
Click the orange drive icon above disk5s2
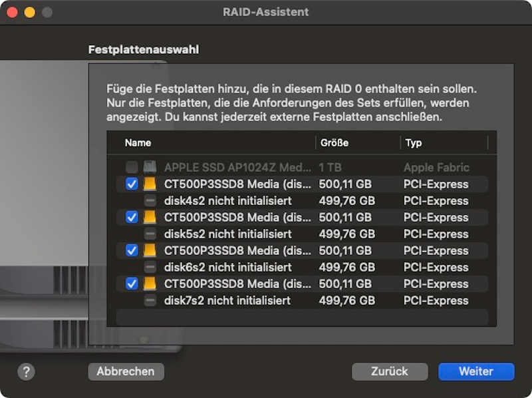[150, 218]
